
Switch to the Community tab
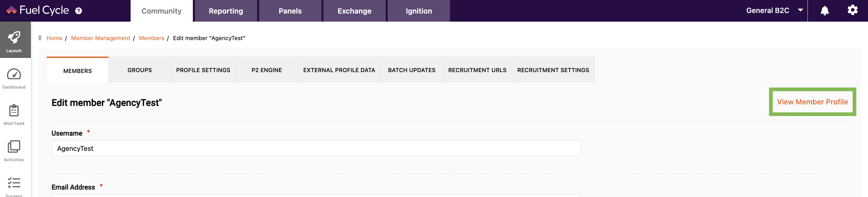point(161,11)
